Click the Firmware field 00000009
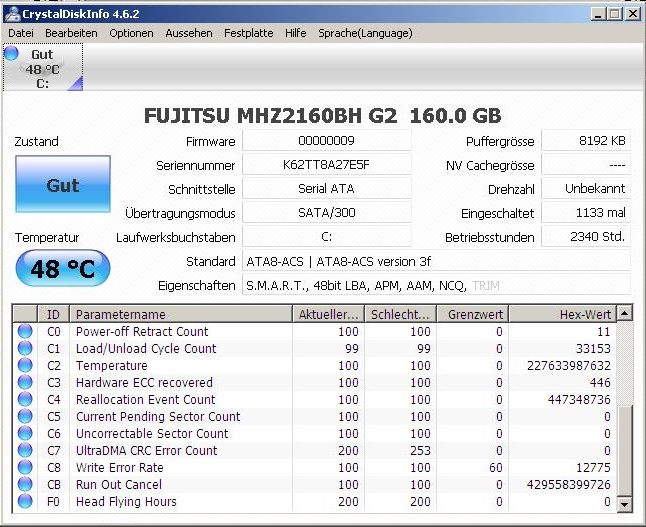Viewport: 646px width, 527px height. point(326,141)
